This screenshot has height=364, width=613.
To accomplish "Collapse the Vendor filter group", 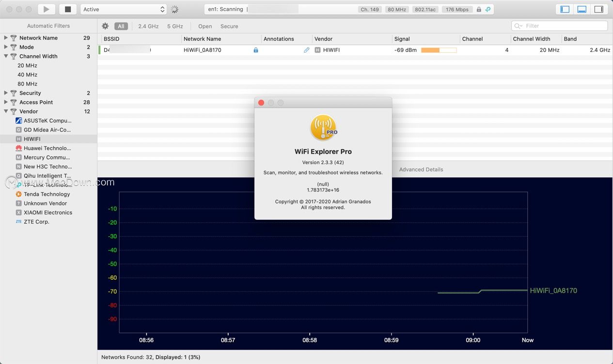I will [6, 111].
